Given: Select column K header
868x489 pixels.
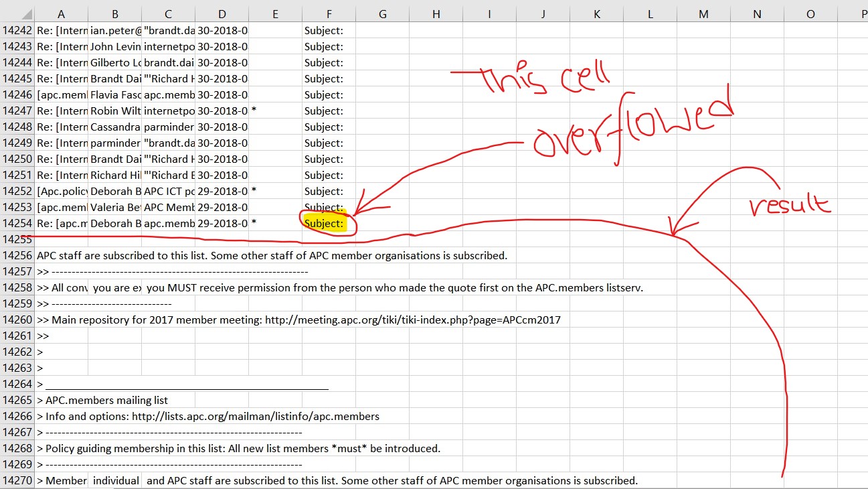Looking at the screenshot, I should point(596,14).
